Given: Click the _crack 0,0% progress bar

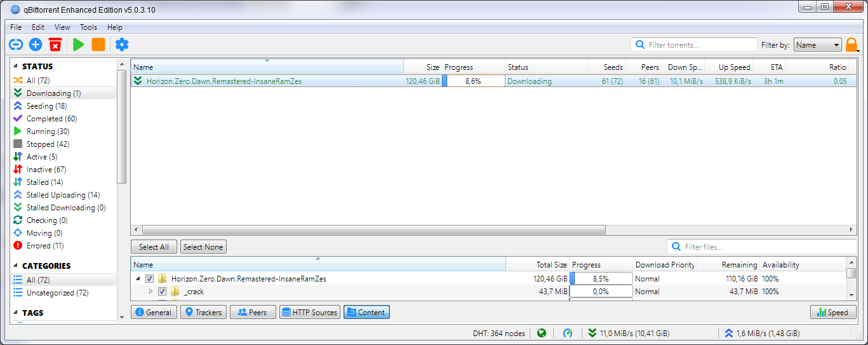Looking at the screenshot, I should [x=601, y=291].
